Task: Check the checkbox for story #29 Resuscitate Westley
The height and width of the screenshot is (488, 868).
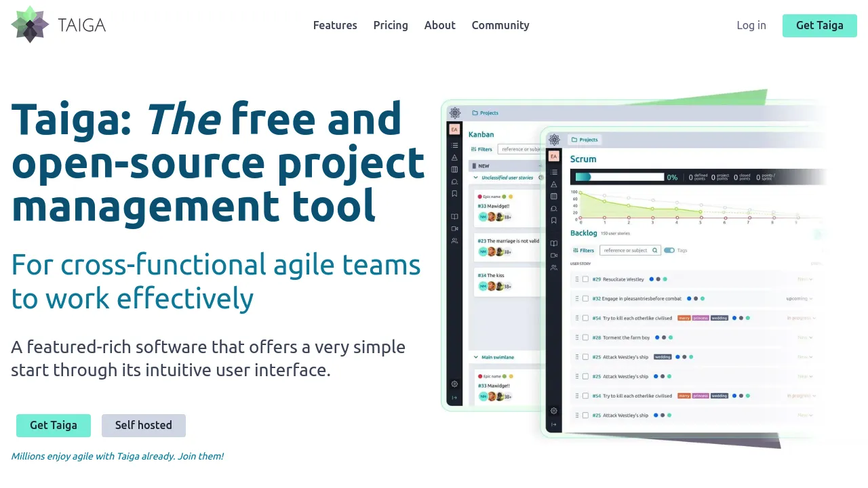Action: point(585,279)
